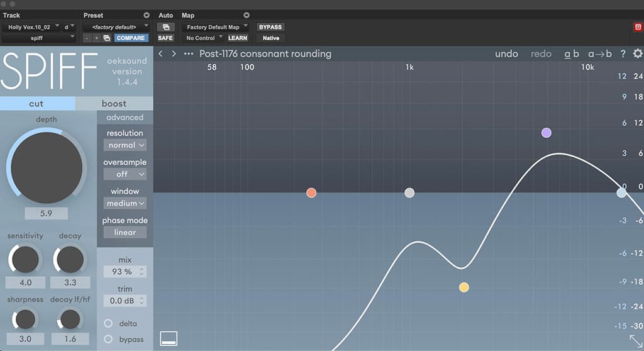
Task: Select previous preset minus button
Action: coord(87,38)
